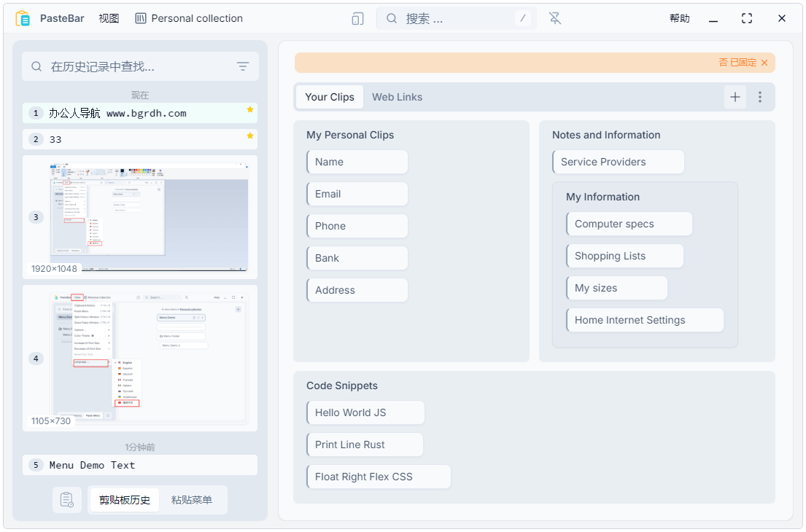The height and width of the screenshot is (532, 806).
Task: Click the clipboard icon at bottom left
Action: [67, 500]
